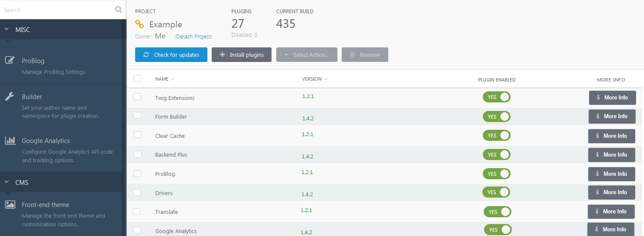Click the Google Analytics bar chart icon

coord(10,140)
